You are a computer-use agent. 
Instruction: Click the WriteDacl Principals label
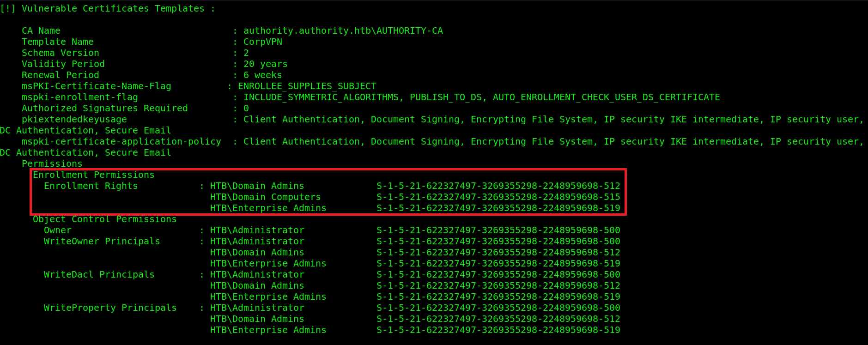click(x=99, y=275)
